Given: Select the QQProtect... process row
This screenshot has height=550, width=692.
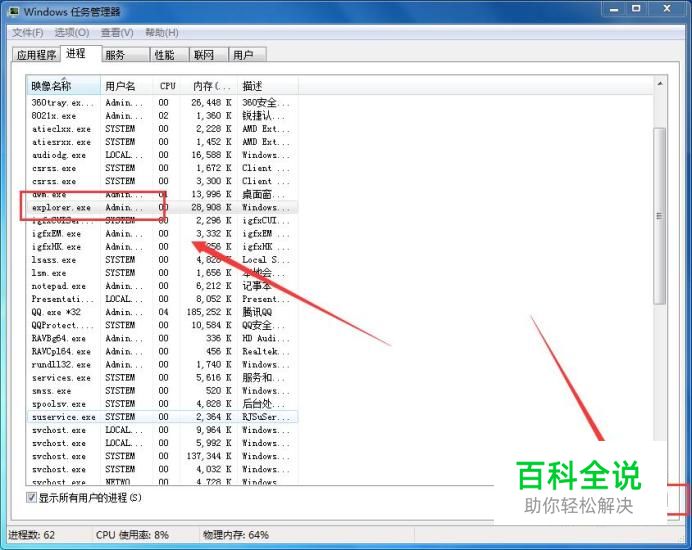Looking at the screenshot, I should (x=162, y=325).
